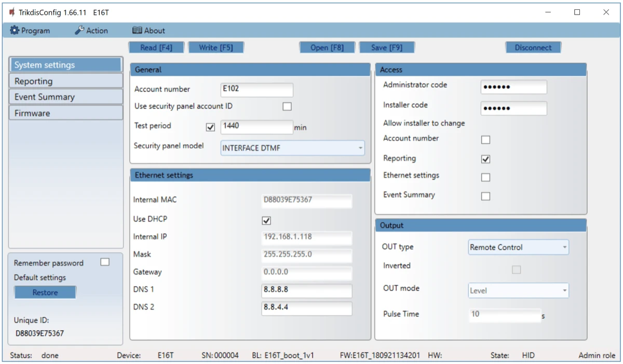The height and width of the screenshot is (364, 623).
Task: Uncheck the Use DHCP checkbox
Action: click(267, 221)
